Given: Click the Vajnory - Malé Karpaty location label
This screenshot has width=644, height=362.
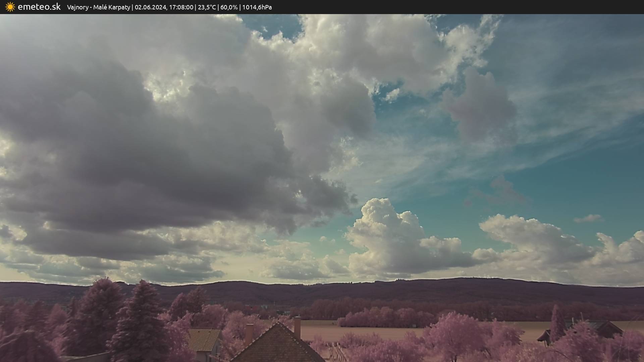Looking at the screenshot, I should (98, 7).
